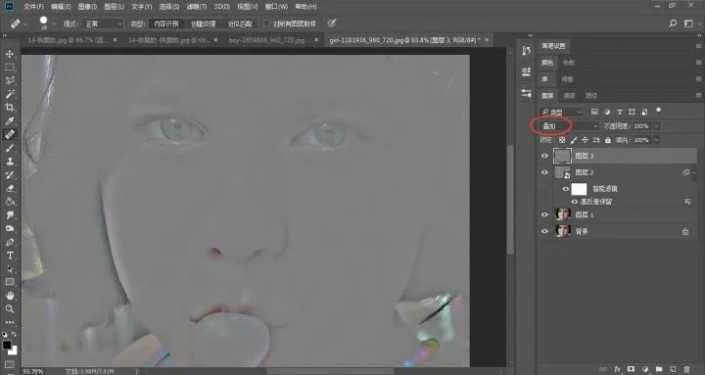Select the Hand tool
Screen dimensions: 705x375
9,295
